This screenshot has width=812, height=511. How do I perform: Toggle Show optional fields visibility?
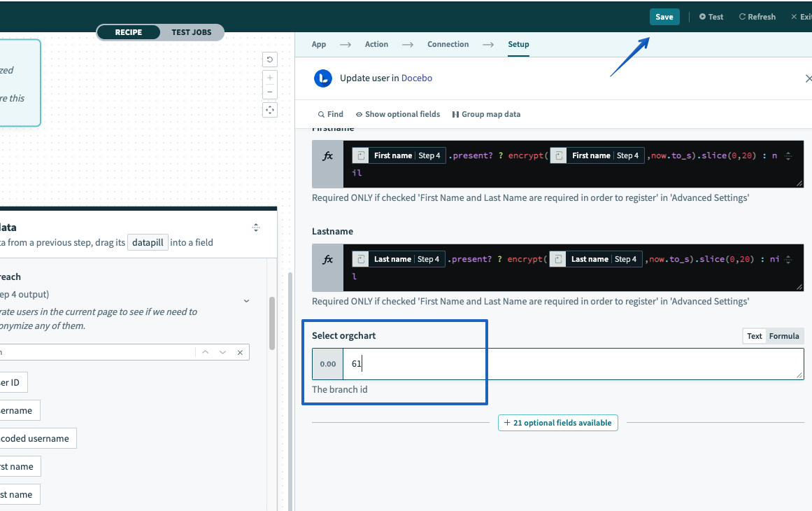tap(398, 113)
